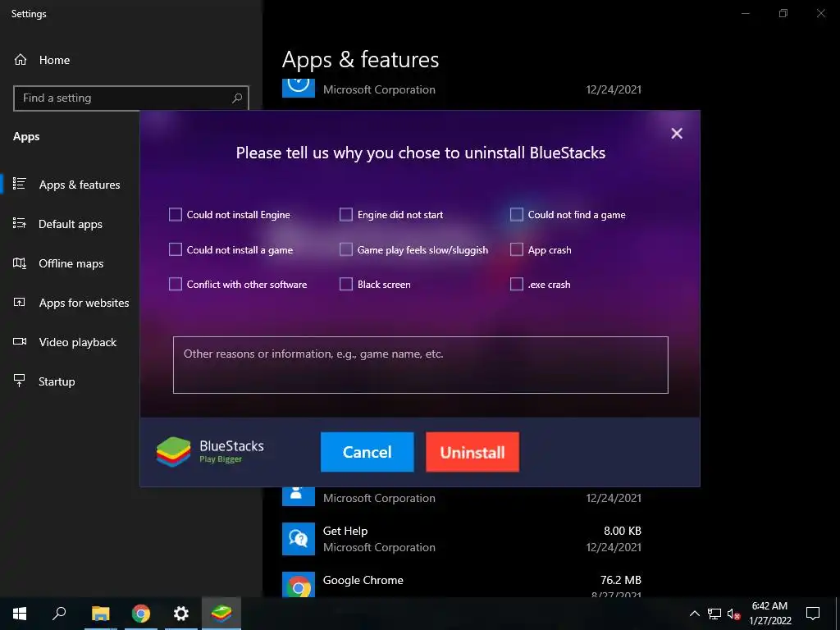Click the Default apps icon
The height and width of the screenshot is (630, 840).
click(x=20, y=223)
